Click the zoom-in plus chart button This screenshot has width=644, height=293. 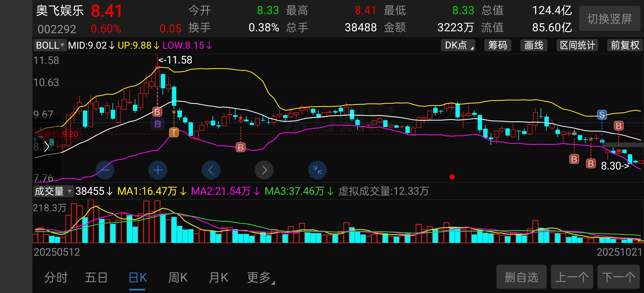(158, 170)
